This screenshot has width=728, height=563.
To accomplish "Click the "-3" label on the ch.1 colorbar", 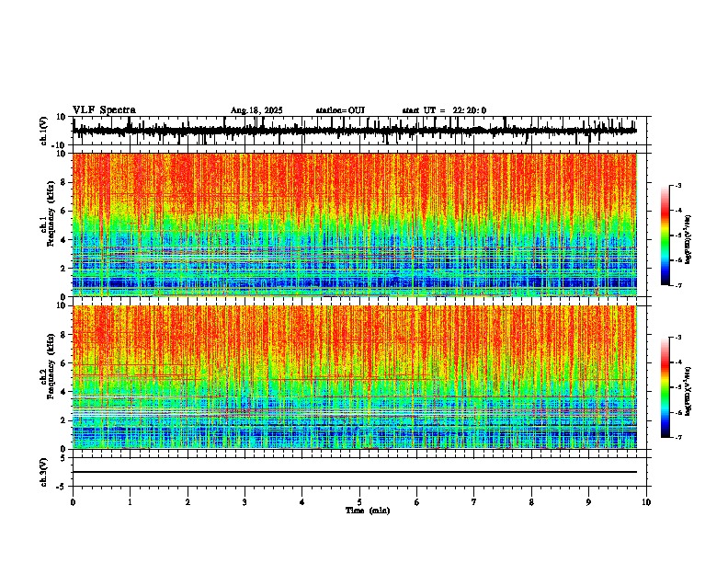I will [x=677, y=185].
